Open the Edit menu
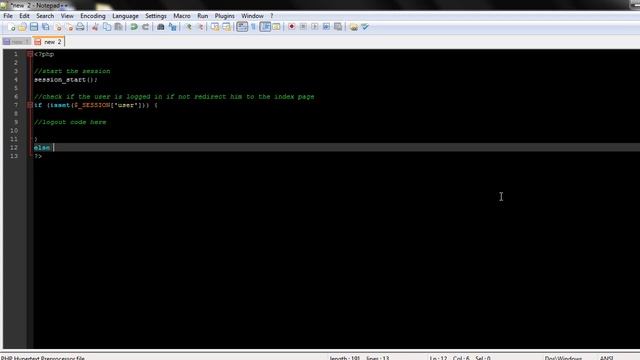The image size is (640, 360). [x=24, y=16]
